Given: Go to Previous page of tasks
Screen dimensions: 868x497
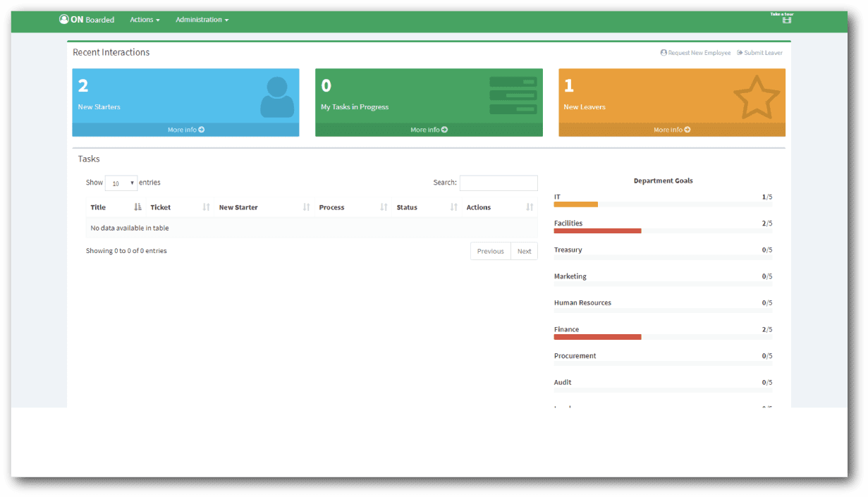Looking at the screenshot, I should point(490,251).
